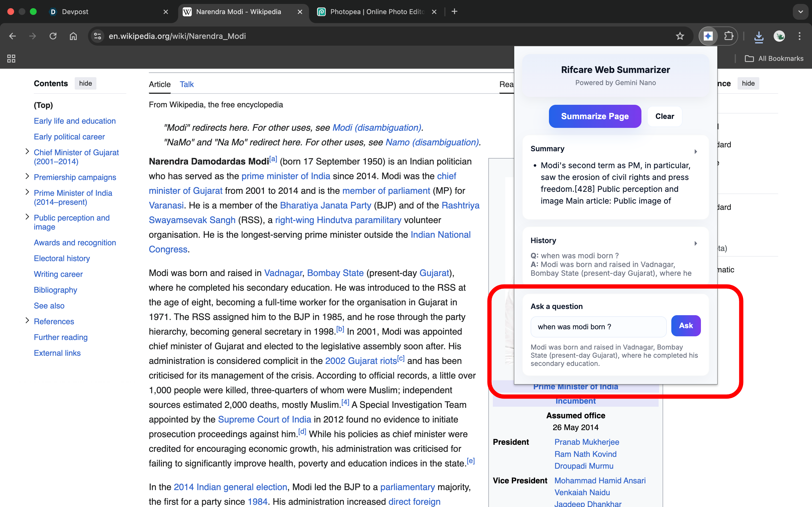Screen dimensions: 812x507
Task: Collapse the History panel arrow
Action: tap(696, 243)
